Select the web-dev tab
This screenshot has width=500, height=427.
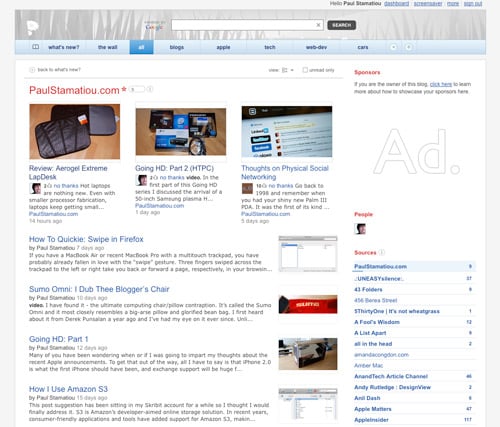coord(316,47)
